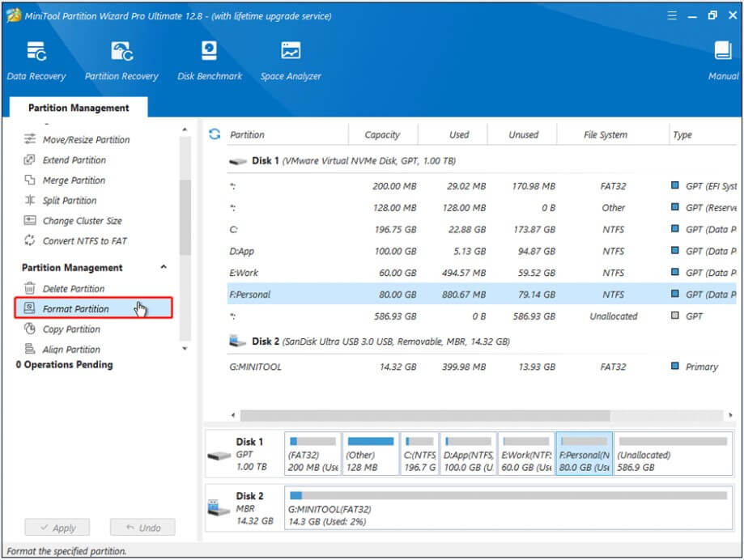The width and height of the screenshot is (744, 560).
Task: Select the (Other) 128 MB block in map
Action: tap(371, 454)
